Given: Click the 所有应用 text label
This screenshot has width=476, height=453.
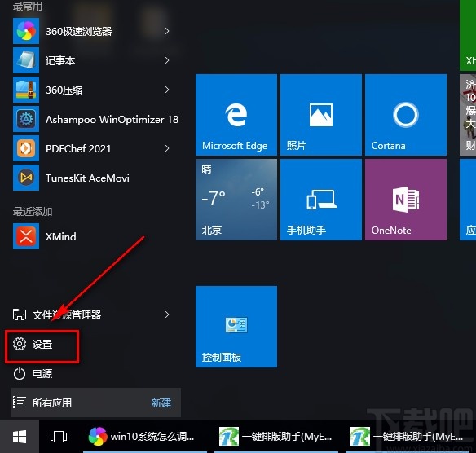Looking at the screenshot, I should point(52,402).
